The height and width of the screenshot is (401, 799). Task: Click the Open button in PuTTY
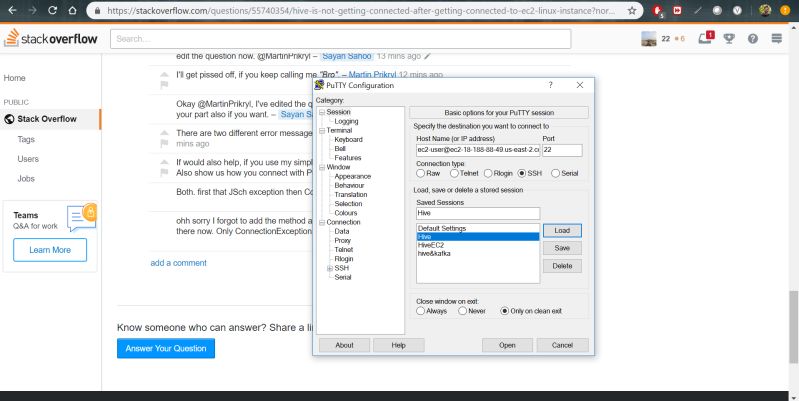507,345
